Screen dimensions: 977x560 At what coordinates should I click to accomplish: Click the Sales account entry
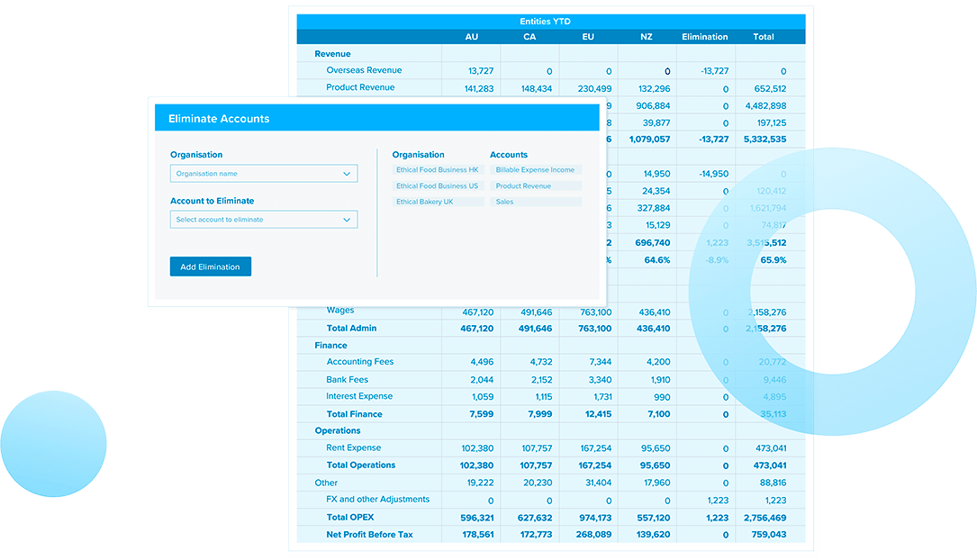click(x=506, y=202)
